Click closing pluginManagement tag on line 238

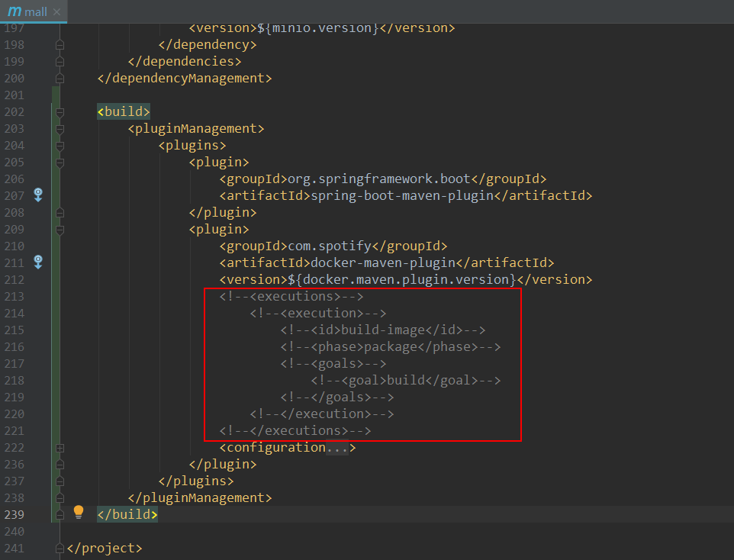tap(199, 497)
